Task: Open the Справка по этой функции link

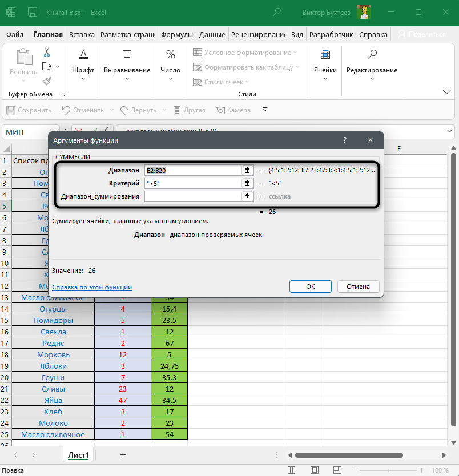Action: 92,287
